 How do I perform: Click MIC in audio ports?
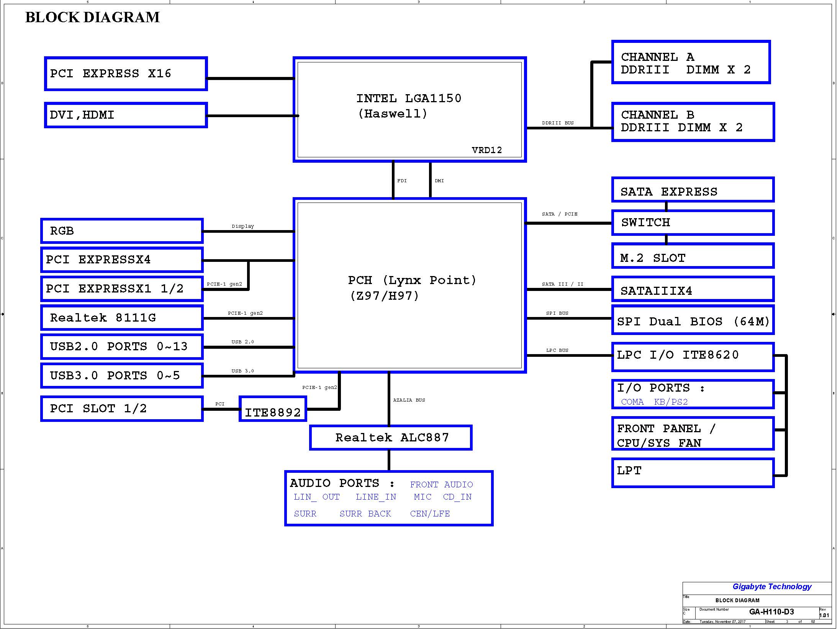point(422,497)
